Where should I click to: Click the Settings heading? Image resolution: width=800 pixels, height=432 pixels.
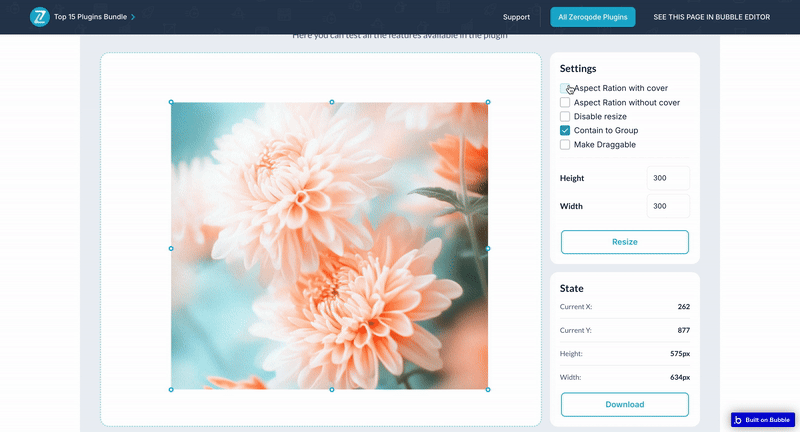pos(578,68)
